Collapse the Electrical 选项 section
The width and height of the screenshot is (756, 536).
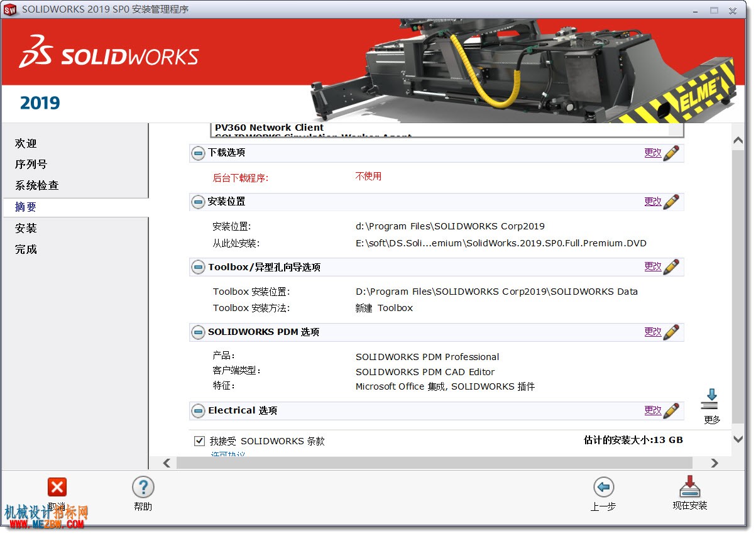tap(198, 410)
